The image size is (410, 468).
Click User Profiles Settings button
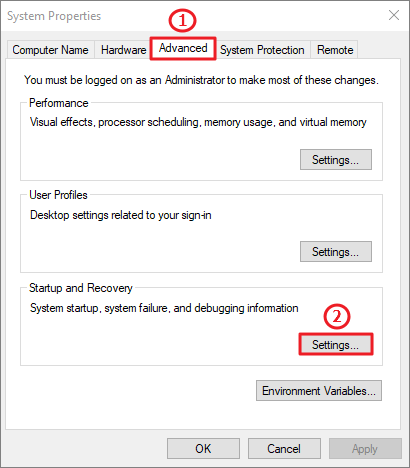pyautogui.click(x=336, y=252)
